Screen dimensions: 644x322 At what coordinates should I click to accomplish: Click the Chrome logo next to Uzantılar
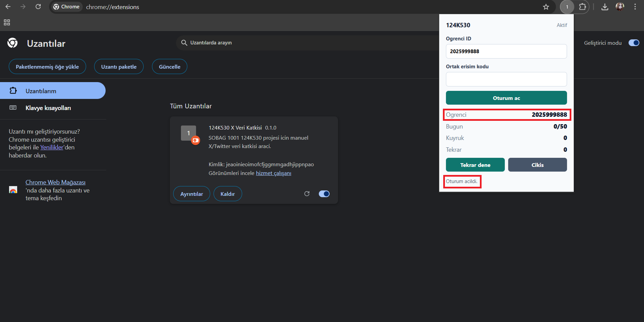(x=12, y=43)
